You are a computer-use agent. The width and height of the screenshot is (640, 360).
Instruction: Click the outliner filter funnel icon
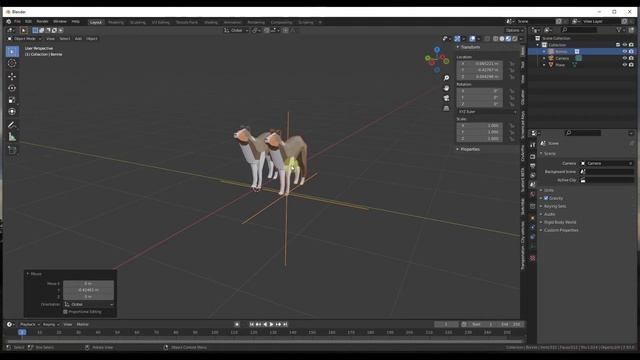pos(619,30)
